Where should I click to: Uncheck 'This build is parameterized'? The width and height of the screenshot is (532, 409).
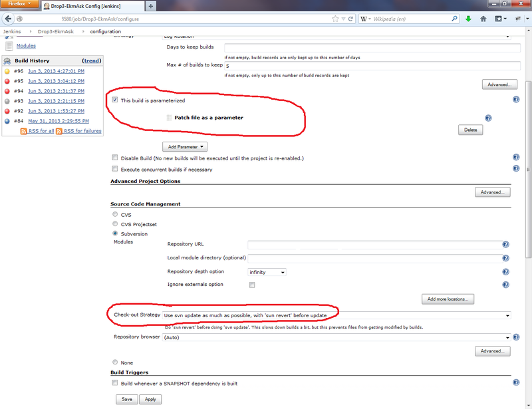pos(115,100)
